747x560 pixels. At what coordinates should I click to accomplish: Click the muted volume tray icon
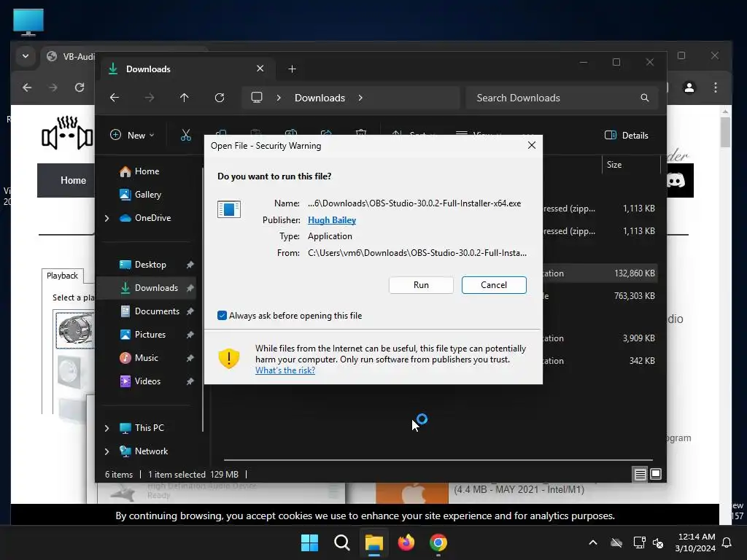tap(659, 542)
